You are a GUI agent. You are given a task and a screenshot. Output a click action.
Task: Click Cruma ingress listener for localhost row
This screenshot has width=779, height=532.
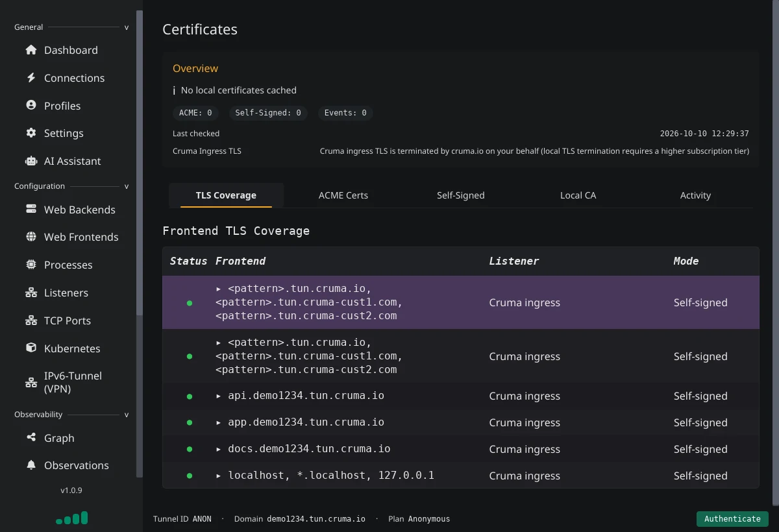525,476
